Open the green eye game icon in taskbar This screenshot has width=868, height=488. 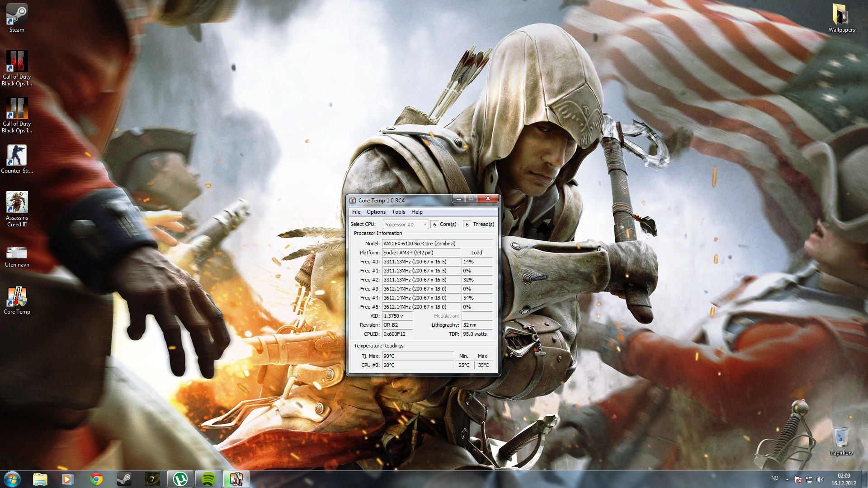pos(152,479)
